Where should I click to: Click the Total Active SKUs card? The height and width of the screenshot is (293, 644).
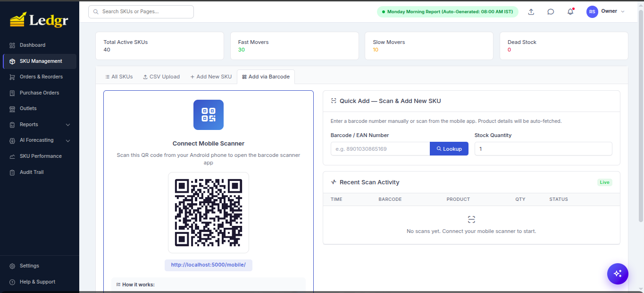click(159, 46)
